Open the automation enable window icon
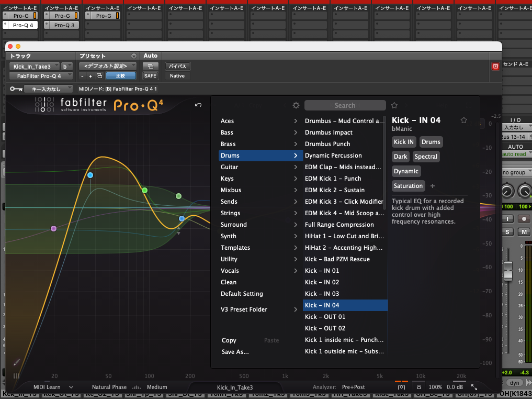The width and height of the screenshot is (532, 399). [150, 66]
